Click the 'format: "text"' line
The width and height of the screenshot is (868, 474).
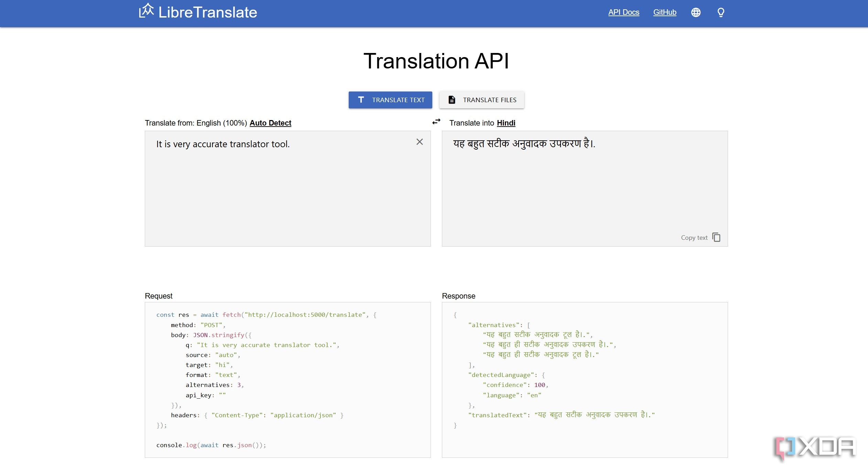[213, 375]
